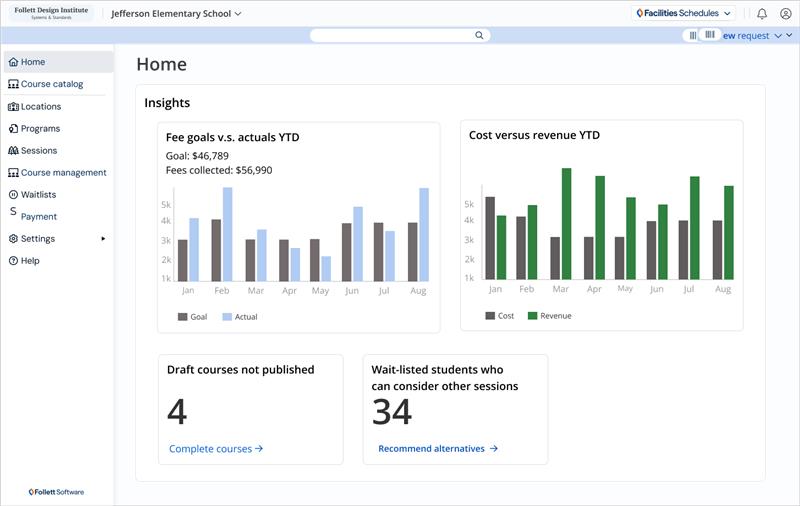
Task: Open the Facilities Schedules app switcher
Action: tap(684, 14)
